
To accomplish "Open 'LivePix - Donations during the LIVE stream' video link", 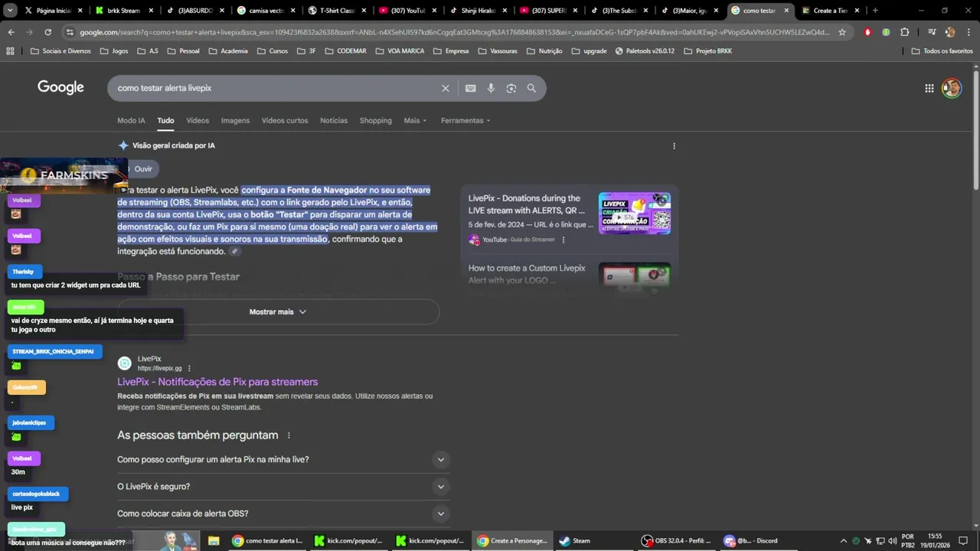I will 526,204.
